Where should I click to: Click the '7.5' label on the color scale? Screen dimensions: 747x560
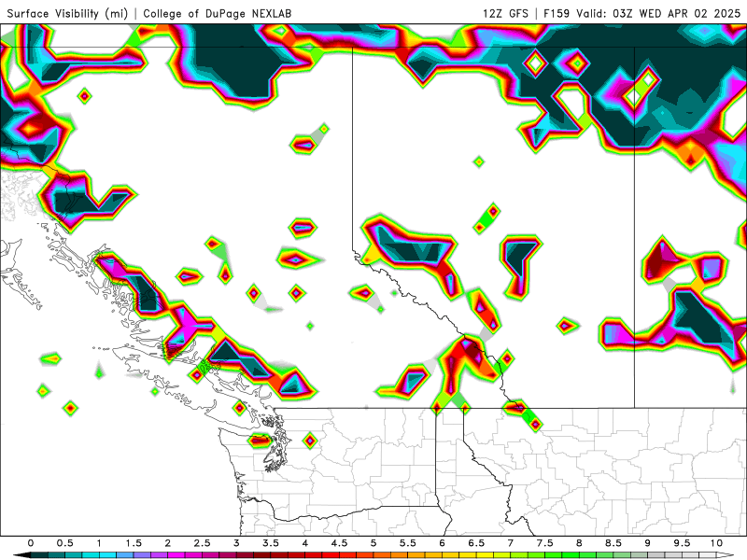(x=545, y=543)
